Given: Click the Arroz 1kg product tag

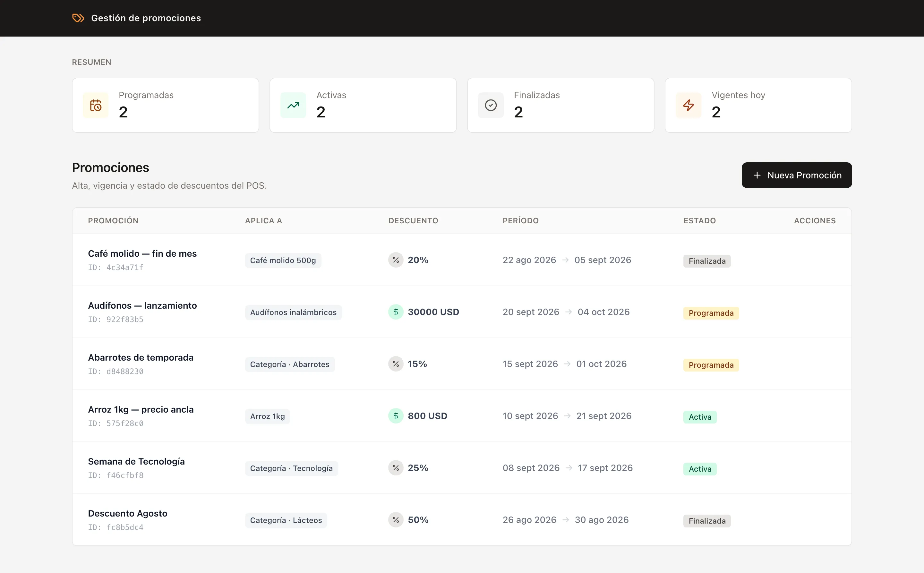Looking at the screenshot, I should (268, 416).
